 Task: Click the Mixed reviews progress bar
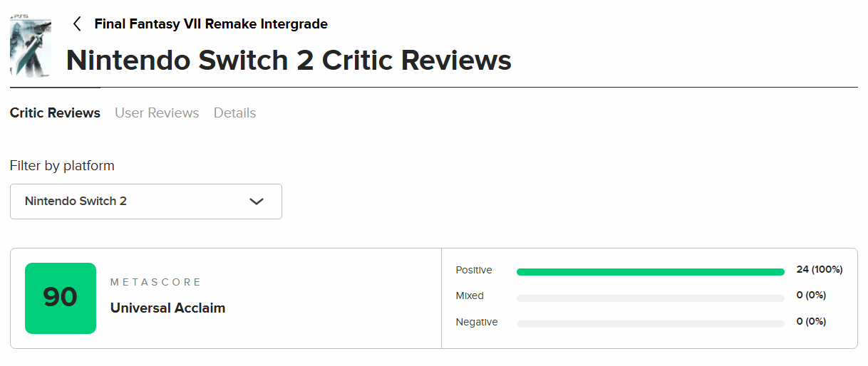(x=650, y=298)
